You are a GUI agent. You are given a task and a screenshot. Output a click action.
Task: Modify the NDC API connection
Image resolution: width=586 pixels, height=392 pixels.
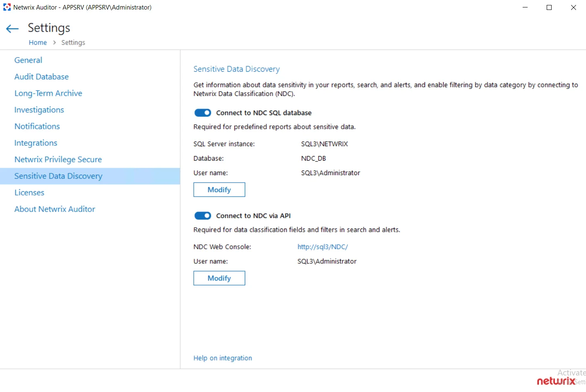click(x=219, y=278)
